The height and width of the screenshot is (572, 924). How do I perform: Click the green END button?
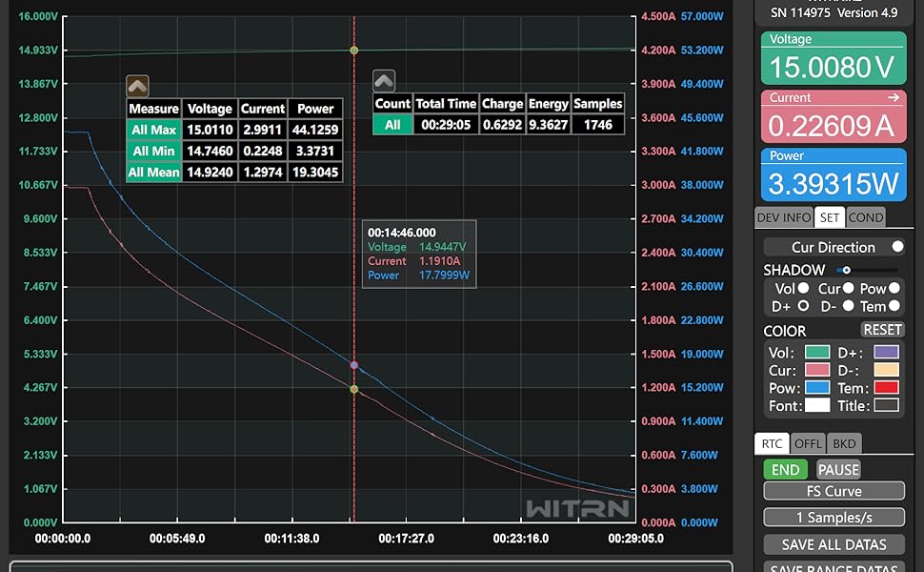(x=785, y=469)
